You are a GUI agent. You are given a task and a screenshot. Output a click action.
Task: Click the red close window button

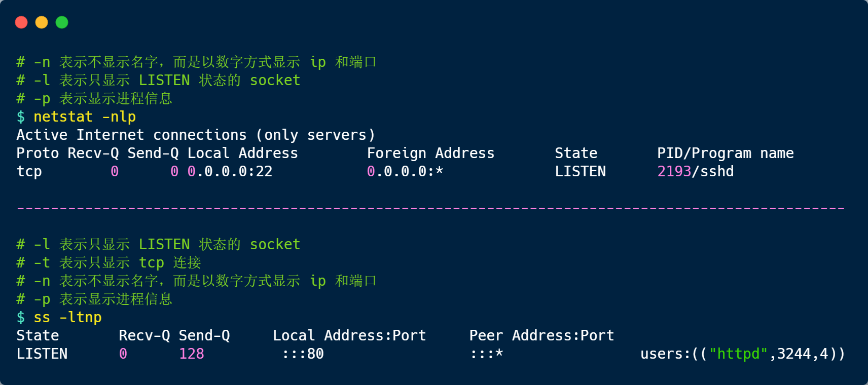click(x=21, y=22)
